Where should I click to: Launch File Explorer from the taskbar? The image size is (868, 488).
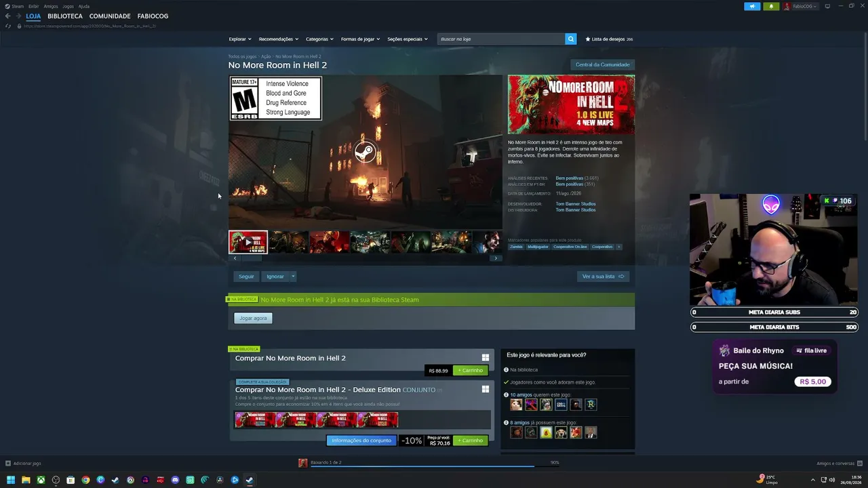(x=26, y=480)
